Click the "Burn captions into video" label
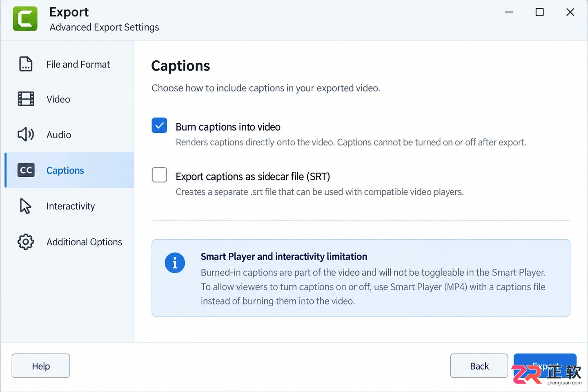588x392 pixels. (x=228, y=127)
